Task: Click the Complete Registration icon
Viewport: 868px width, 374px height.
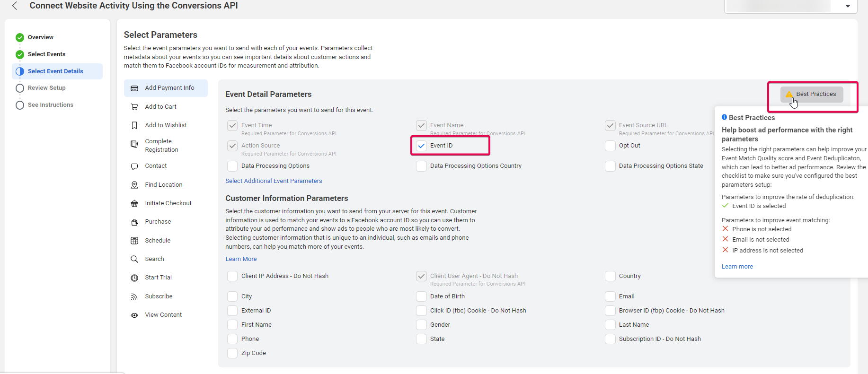Action: pos(134,144)
